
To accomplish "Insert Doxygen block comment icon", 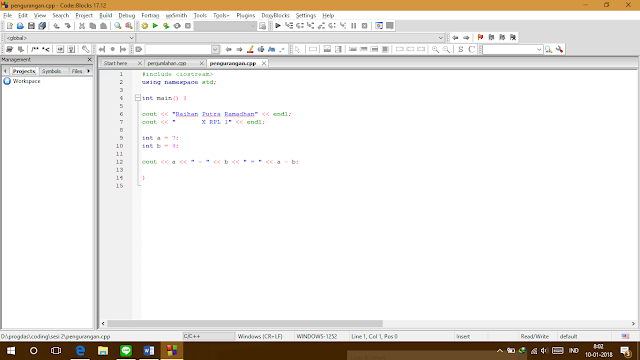I will [35, 49].
